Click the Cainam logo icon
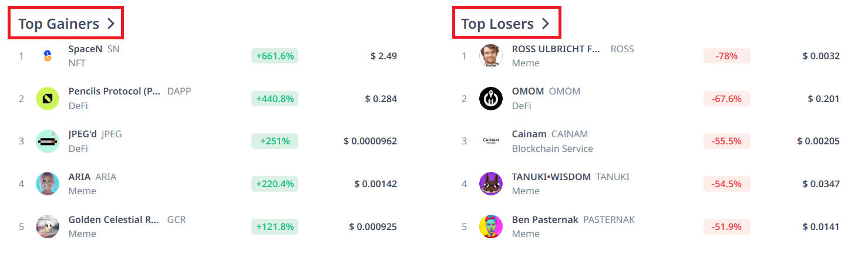This screenshot has width=868, height=257. (x=491, y=141)
